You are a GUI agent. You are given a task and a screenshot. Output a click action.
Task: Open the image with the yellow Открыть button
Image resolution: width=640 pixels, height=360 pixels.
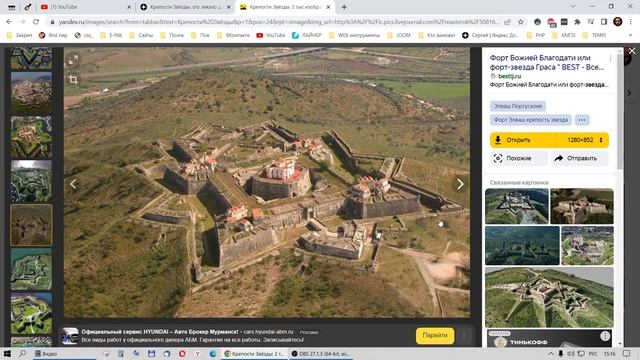(x=522, y=140)
